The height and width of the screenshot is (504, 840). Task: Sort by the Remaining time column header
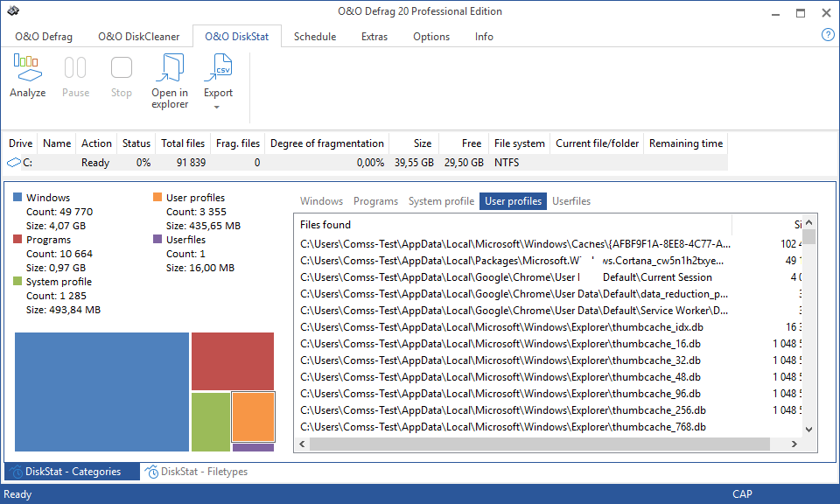click(x=686, y=143)
